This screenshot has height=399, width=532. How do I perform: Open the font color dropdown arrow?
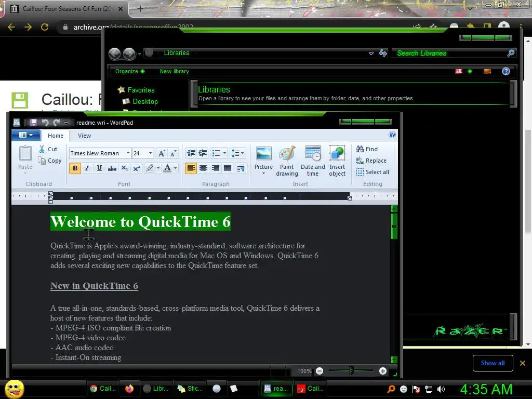click(176, 168)
